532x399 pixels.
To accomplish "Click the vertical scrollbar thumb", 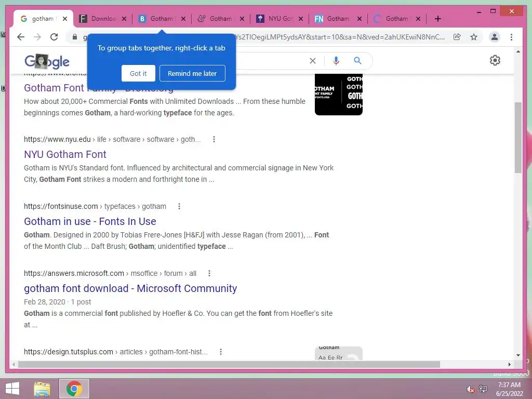I will (518, 137).
